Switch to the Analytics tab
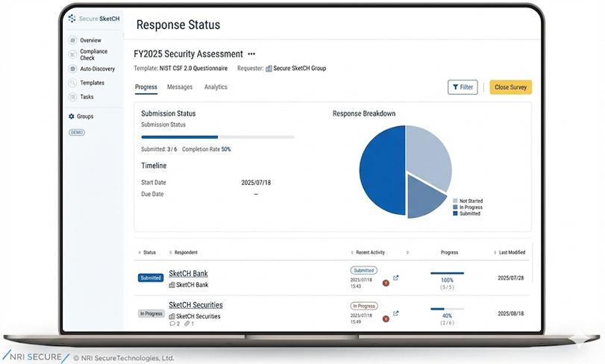605x364 pixels. [x=216, y=87]
